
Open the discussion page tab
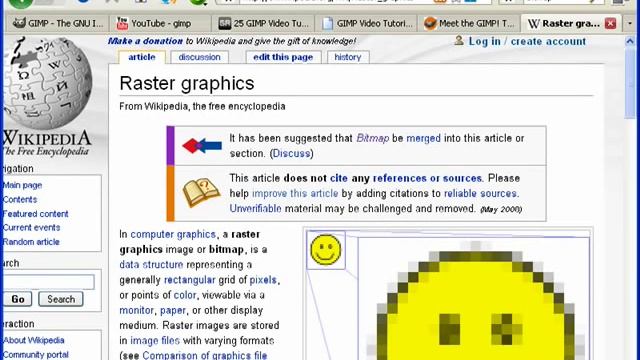point(199,57)
